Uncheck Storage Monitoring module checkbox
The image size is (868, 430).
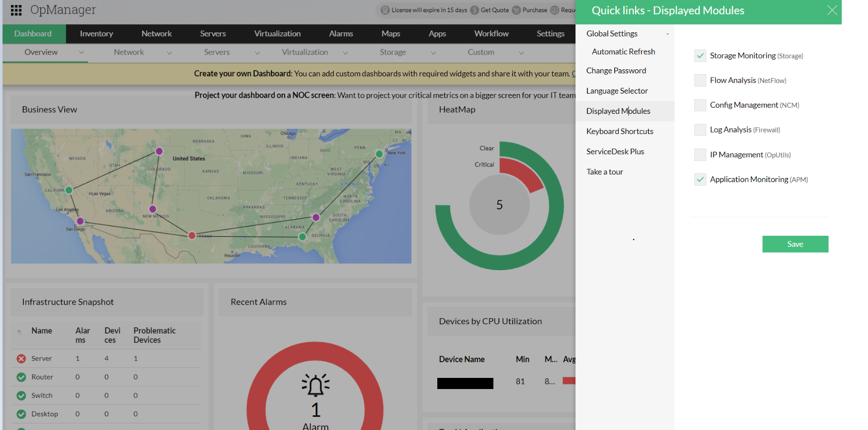pyautogui.click(x=700, y=56)
